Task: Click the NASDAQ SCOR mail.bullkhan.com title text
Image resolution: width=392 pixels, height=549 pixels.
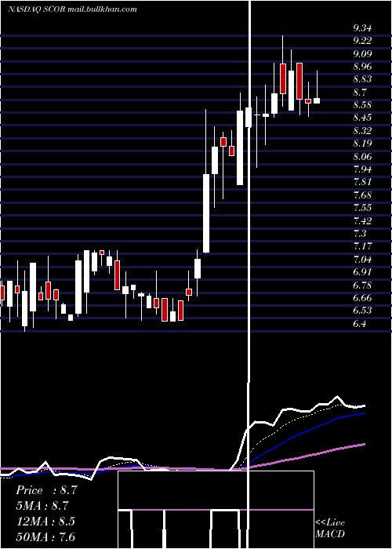Action: click(72, 9)
